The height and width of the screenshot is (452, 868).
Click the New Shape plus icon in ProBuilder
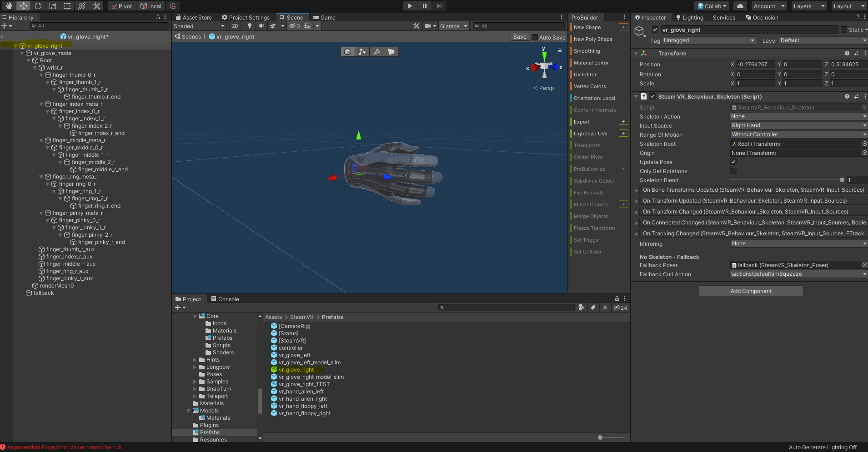[x=623, y=27]
